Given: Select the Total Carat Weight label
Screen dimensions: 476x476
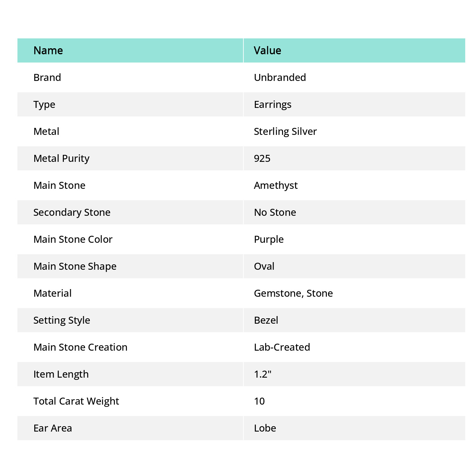Looking at the screenshot, I should (76, 401).
